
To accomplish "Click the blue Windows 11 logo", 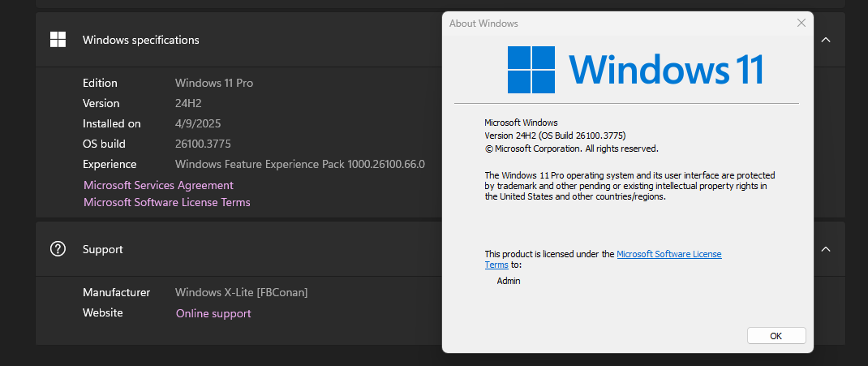I will [x=635, y=70].
